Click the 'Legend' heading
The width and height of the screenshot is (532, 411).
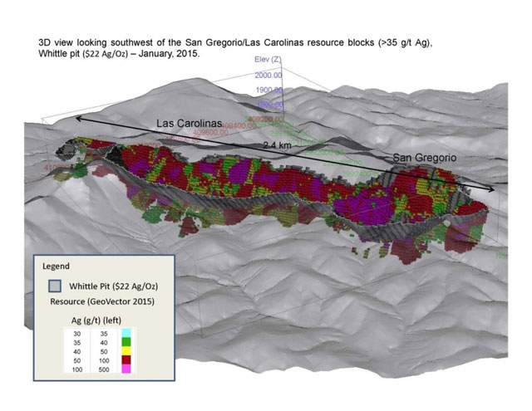(x=56, y=267)
